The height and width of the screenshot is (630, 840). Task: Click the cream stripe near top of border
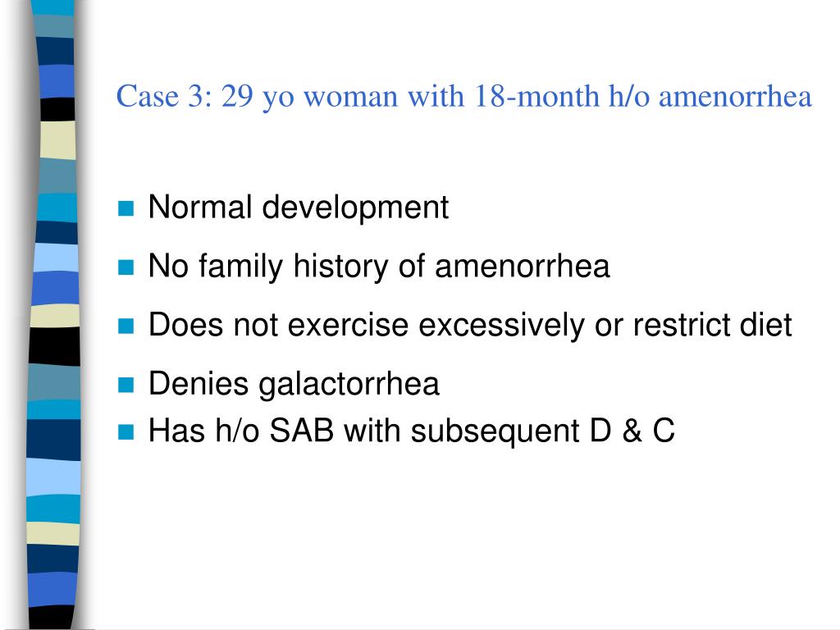pos(58,139)
